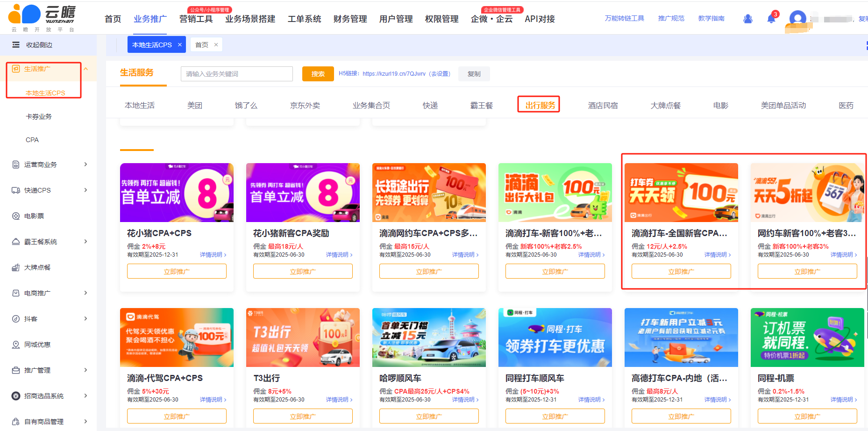The image size is (868, 431).
Task: Expand the 自有商品管理 chevron
Action: (86, 422)
